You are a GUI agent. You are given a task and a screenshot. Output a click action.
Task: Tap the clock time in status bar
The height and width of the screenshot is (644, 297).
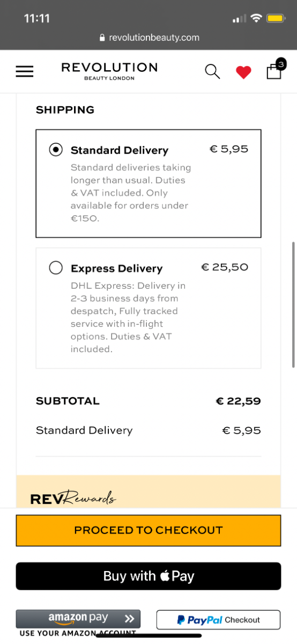click(x=37, y=18)
